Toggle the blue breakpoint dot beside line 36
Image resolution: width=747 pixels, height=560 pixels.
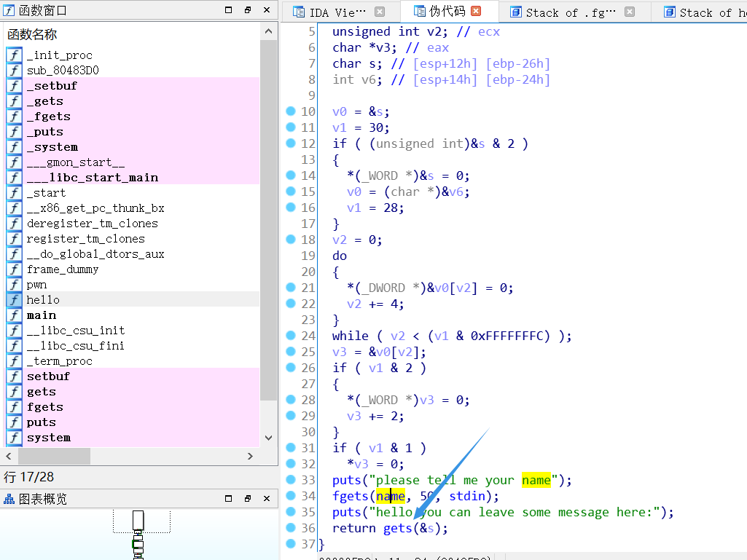[x=291, y=528]
